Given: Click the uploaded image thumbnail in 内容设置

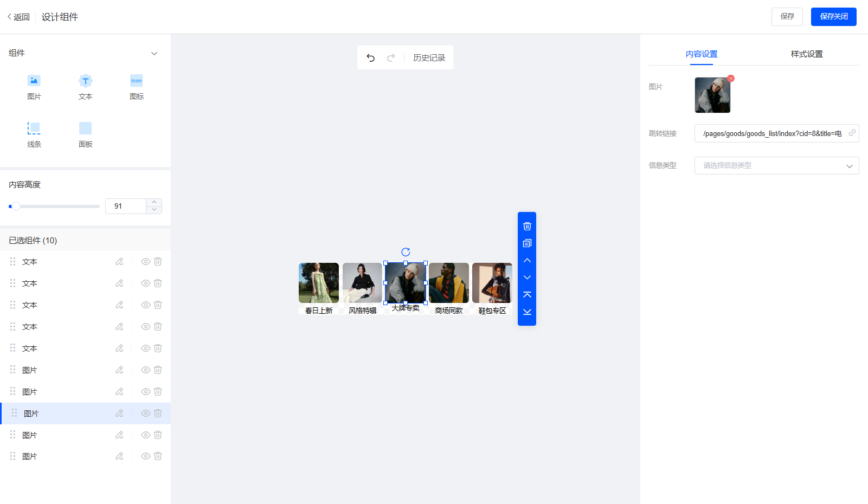Looking at the screenshot, I should click(712, 95).
